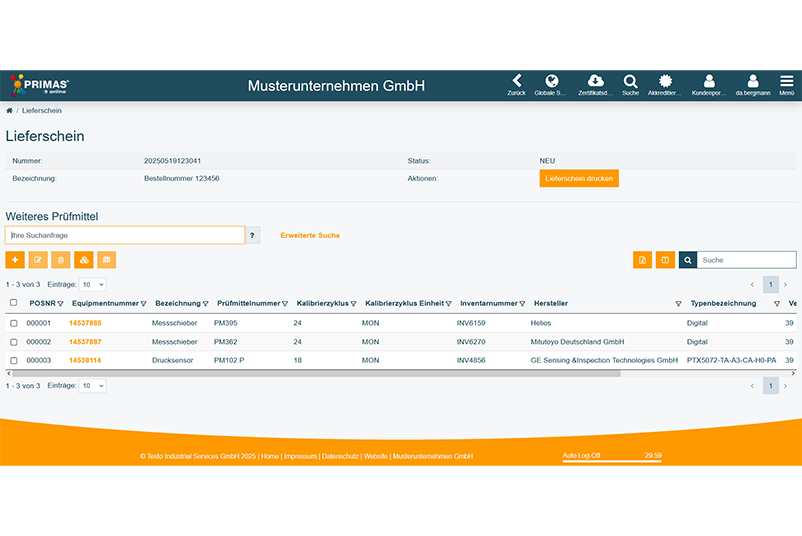This screenshot has width=802, height=536.
Task: Open the Equipmentnummer column filter arrow
Action: (144, 304)
